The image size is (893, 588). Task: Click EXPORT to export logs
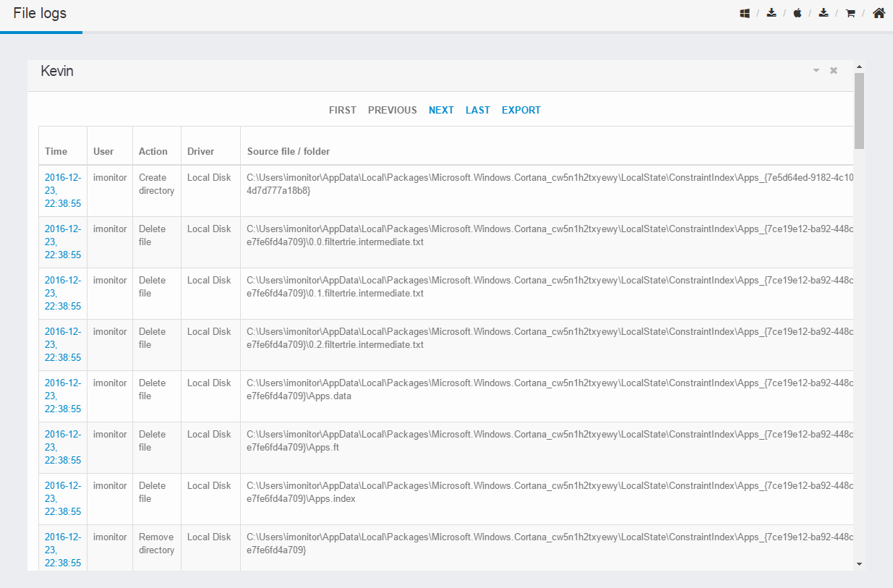[521, 110]
